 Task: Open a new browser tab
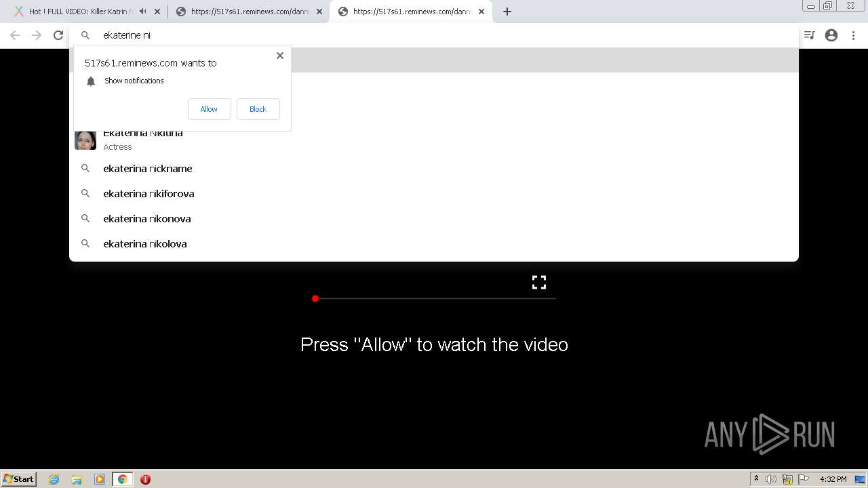coord(507,12)
